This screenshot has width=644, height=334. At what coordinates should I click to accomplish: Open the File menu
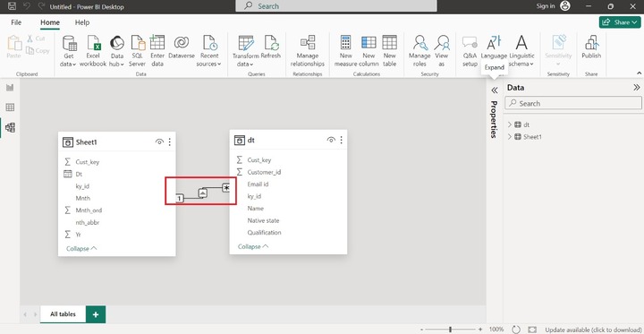point(16,22)
